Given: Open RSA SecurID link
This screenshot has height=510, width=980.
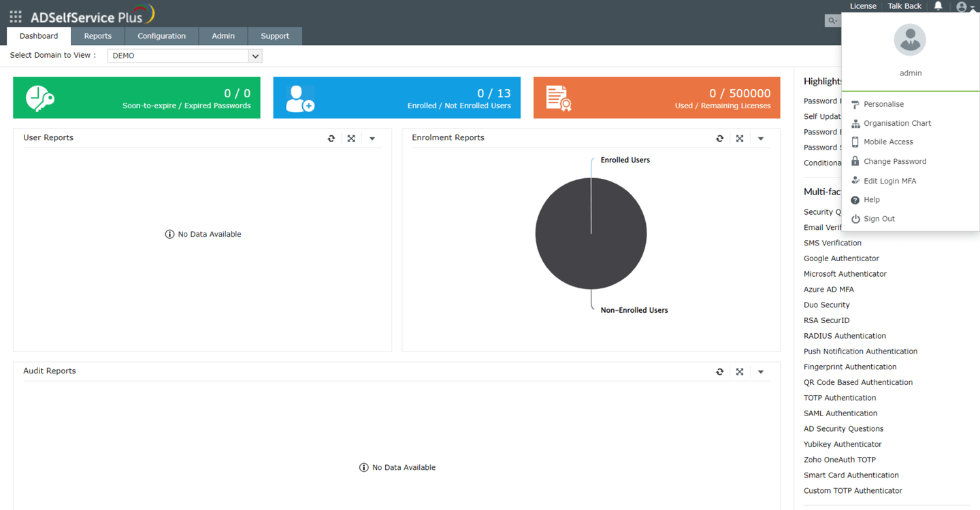Looking at the screenshot, I should click(827, 320).
